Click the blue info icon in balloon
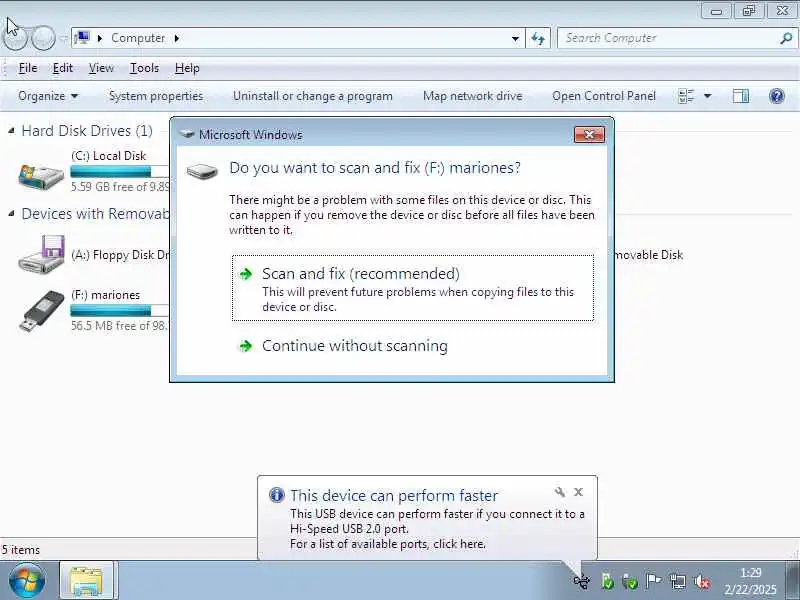 [277, 495]
